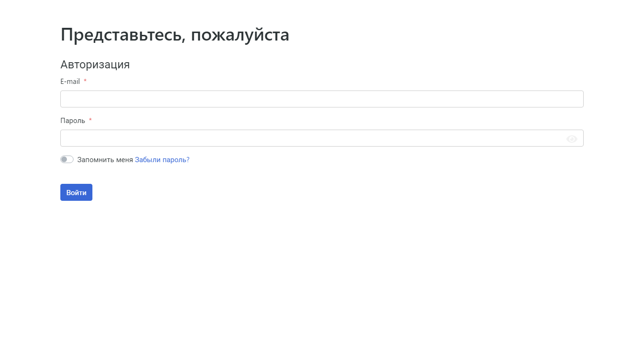
Task: Click the E-mail input field
Action: (x=322, y=99)
